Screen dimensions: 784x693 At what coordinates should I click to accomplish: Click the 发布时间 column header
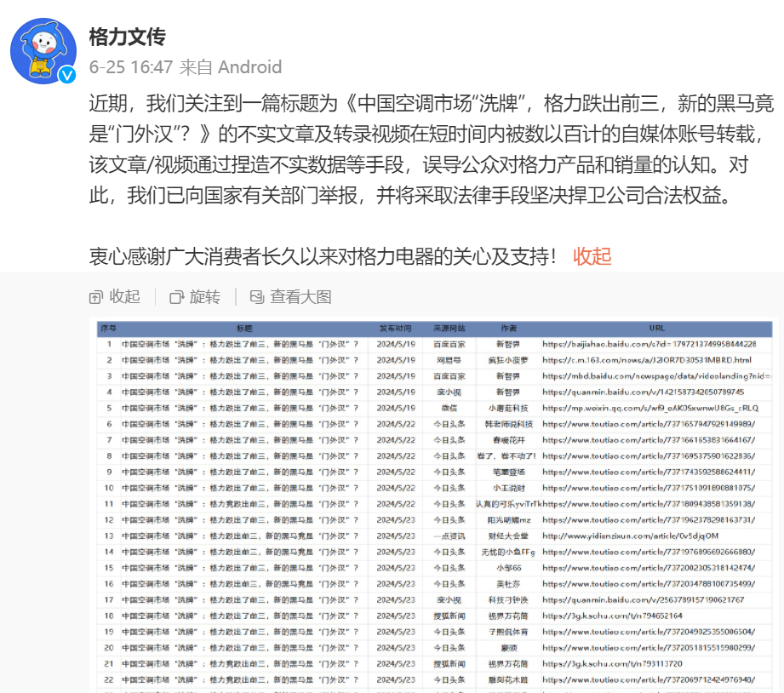tap(396, 329)
